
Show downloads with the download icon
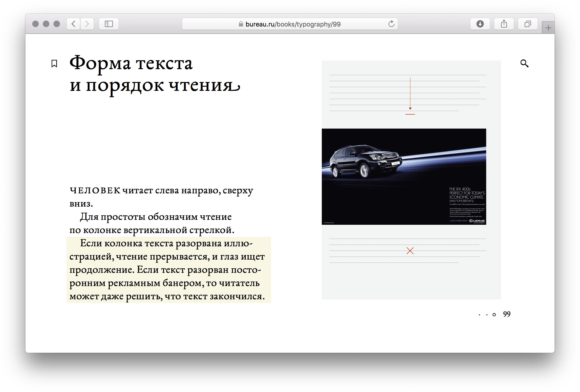480,24
